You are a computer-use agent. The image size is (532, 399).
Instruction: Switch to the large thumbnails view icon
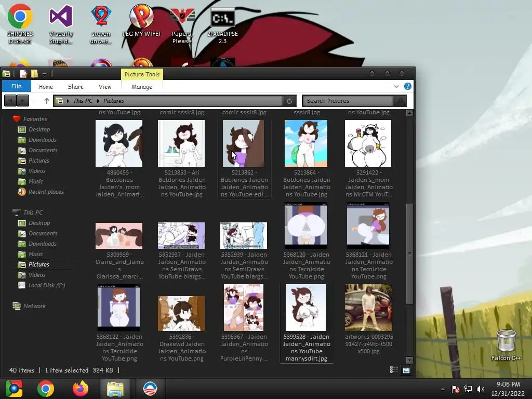click(x=406, y=370)
